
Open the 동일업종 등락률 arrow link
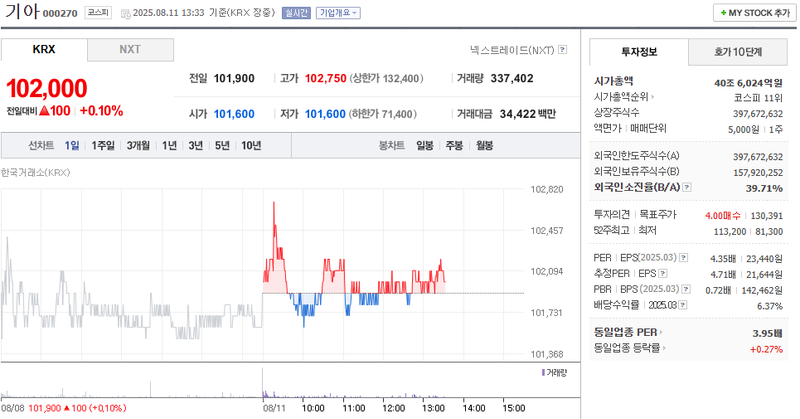pyautogui.click(x=663, y=348)
